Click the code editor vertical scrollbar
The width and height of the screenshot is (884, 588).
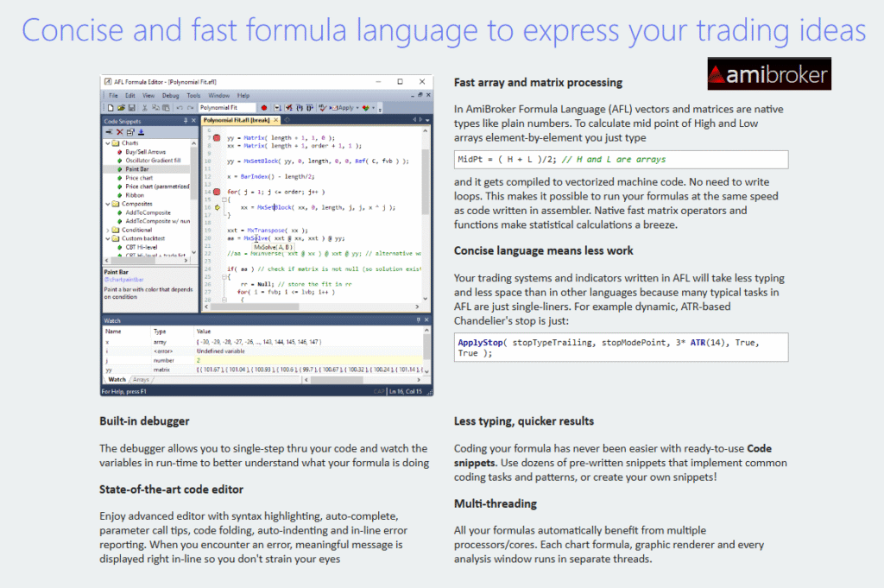click(425, 214)
